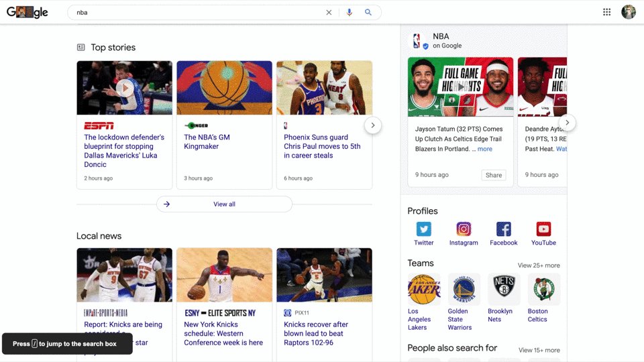Screen dimensions: 644x362
Task: Open The NBA's GM Kingmaker story
Action: (207, 141)
